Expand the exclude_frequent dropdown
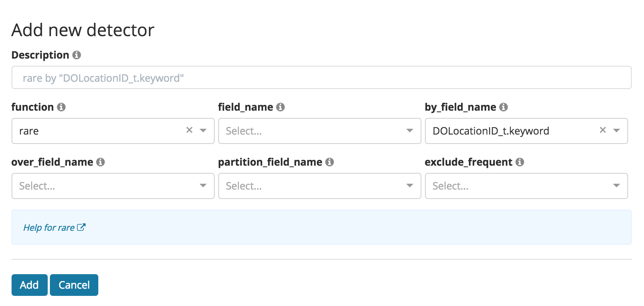644x306 pixels. pyautogui.click(x=617, y=186)
